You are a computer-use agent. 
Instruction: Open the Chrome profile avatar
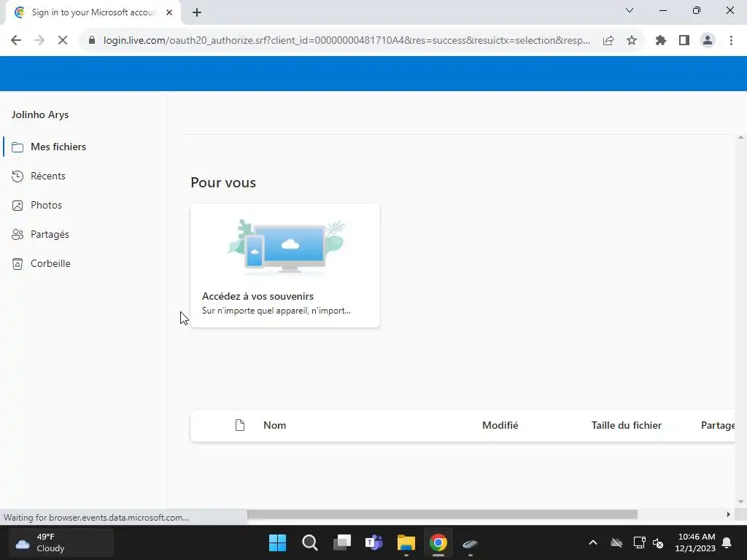click(708, 41)
